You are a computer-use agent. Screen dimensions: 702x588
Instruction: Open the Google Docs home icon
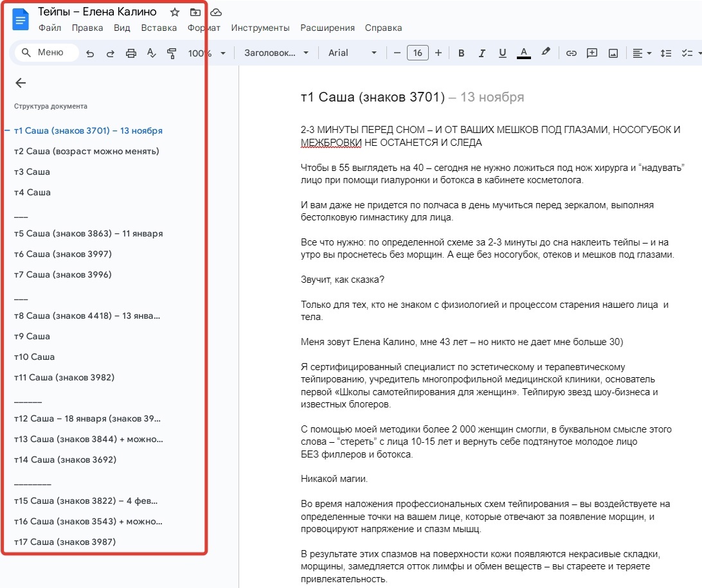pyautogui.click(x=21, y=20)
